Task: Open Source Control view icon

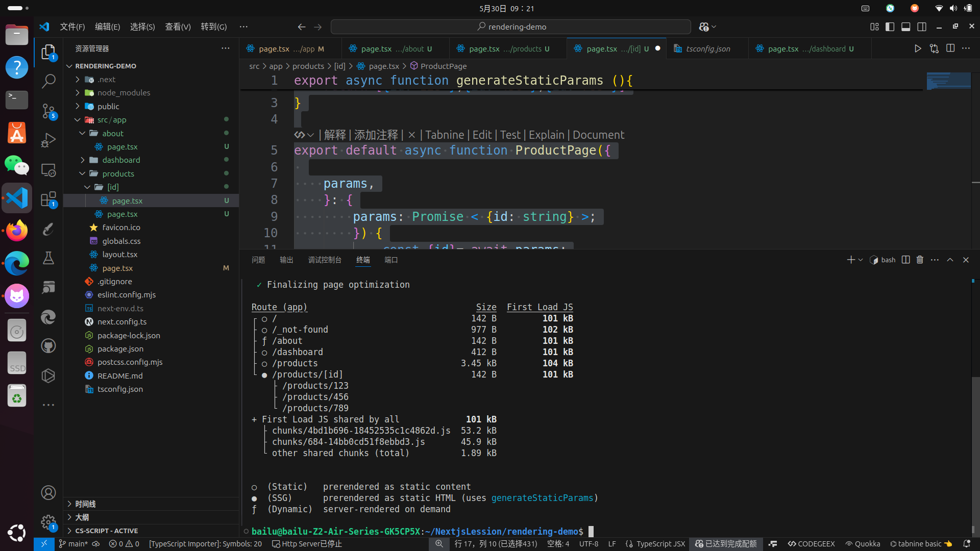Action: (48, 111)
